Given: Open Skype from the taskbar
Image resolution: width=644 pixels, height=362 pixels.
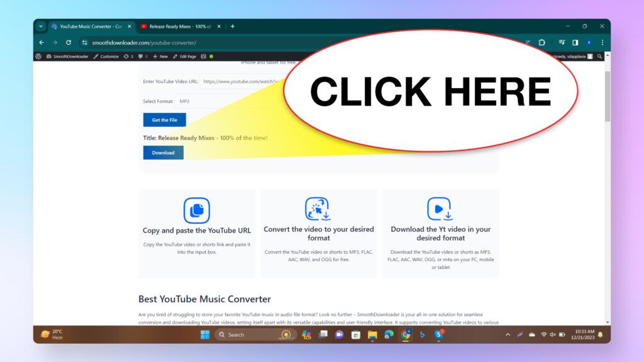Looking at the screenshot, I should click(x=438, y=335).
